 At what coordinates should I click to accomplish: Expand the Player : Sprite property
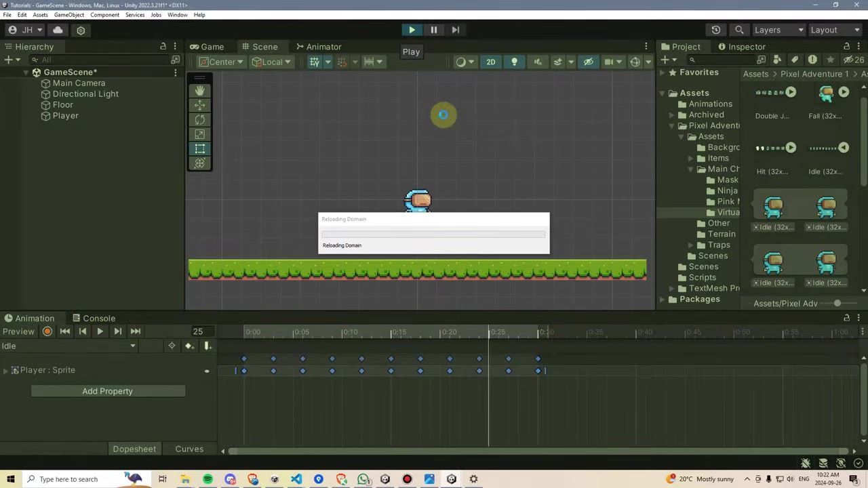(x=5, y=370)
